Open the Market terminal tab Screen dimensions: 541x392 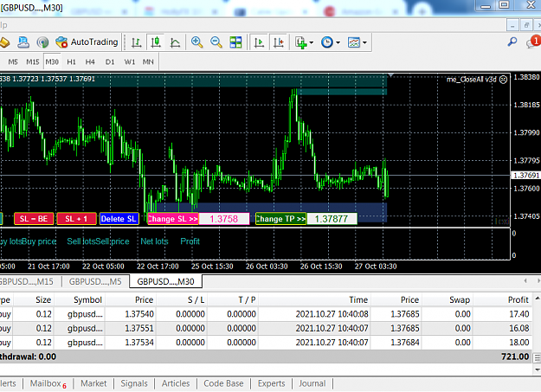(x=93, y=383)
